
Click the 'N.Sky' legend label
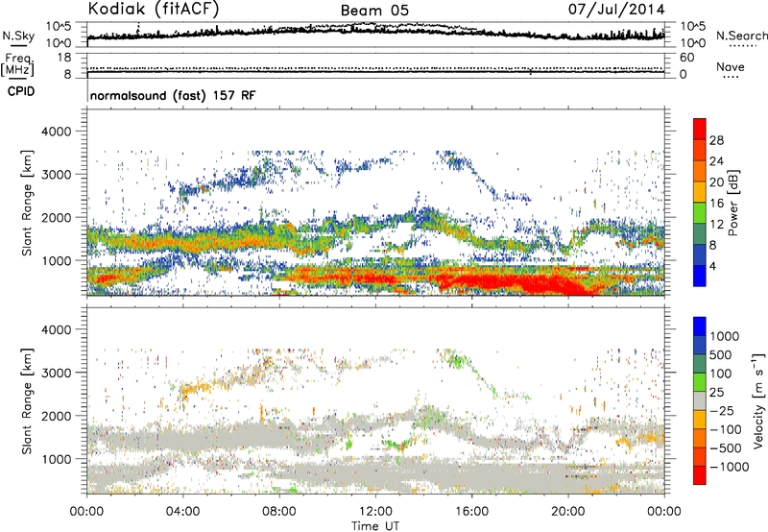coord(18,36)
